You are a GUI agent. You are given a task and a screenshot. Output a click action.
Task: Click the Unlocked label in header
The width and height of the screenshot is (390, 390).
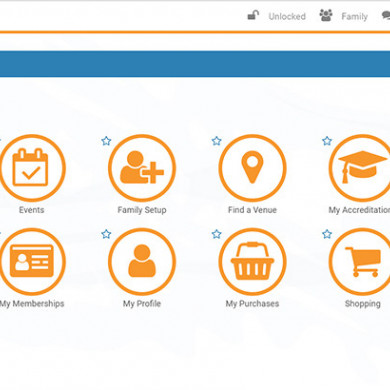tap(287, 16)
